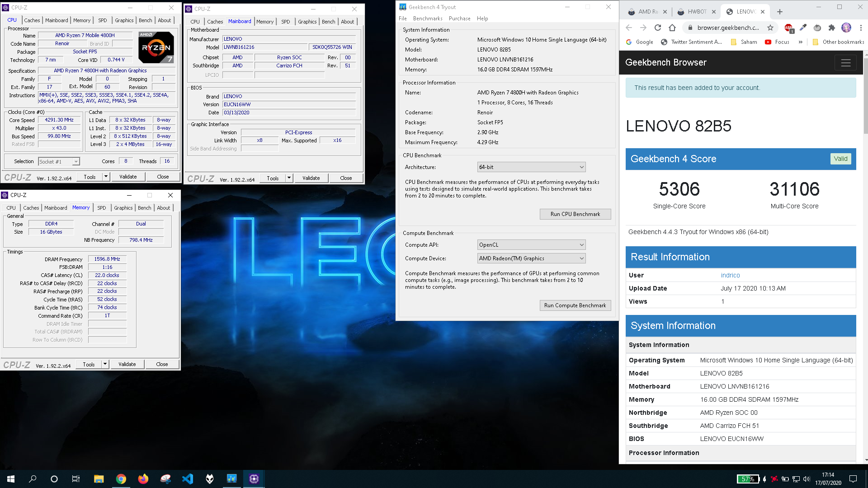
Task: Click Run Compute Benchmark button
Action: (x=575, y=305)
